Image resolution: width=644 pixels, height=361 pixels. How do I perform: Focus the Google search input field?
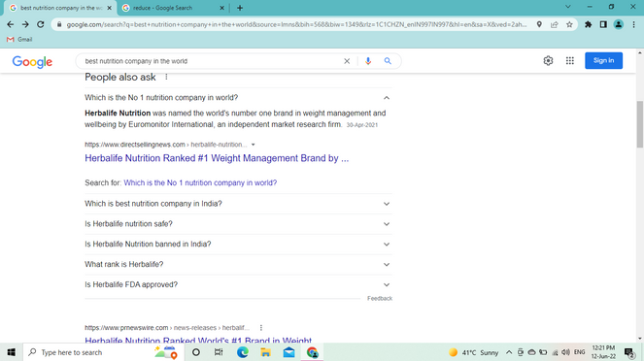(212, 61)
